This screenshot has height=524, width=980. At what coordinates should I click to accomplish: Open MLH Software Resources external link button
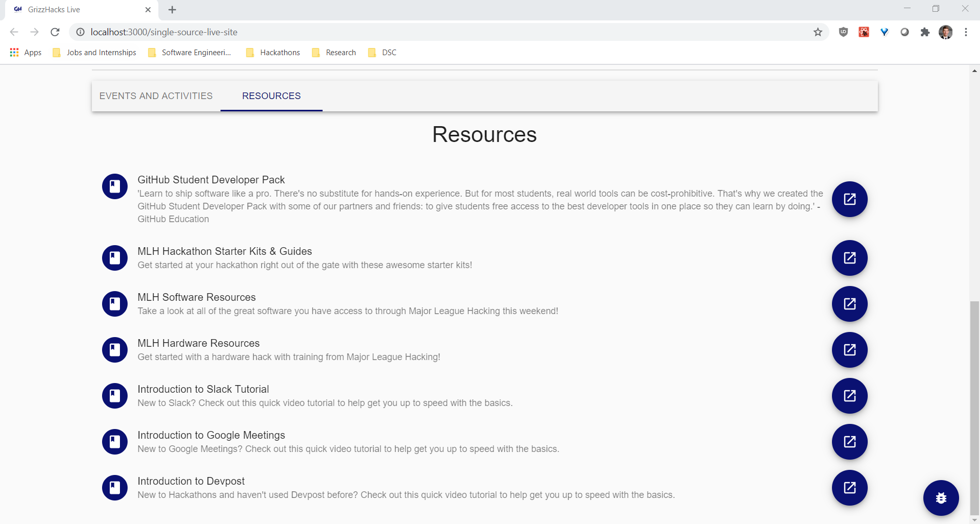(x=849, y=304)
